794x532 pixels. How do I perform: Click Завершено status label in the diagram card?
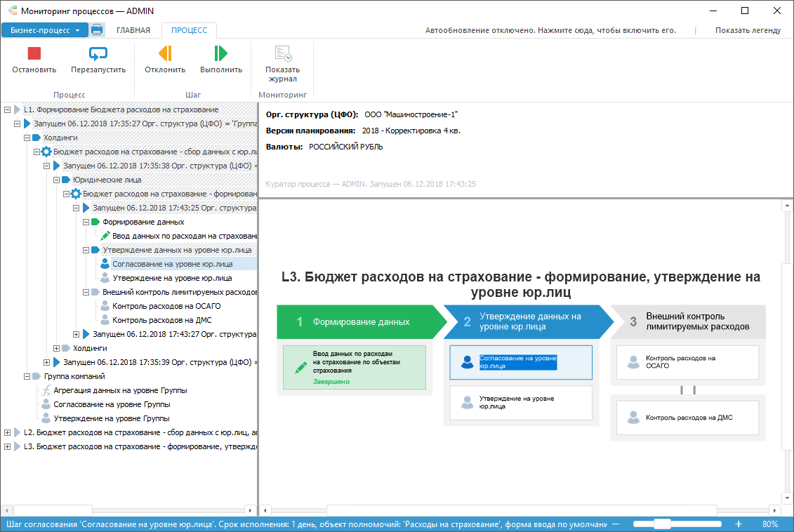[x=331, y=382]
